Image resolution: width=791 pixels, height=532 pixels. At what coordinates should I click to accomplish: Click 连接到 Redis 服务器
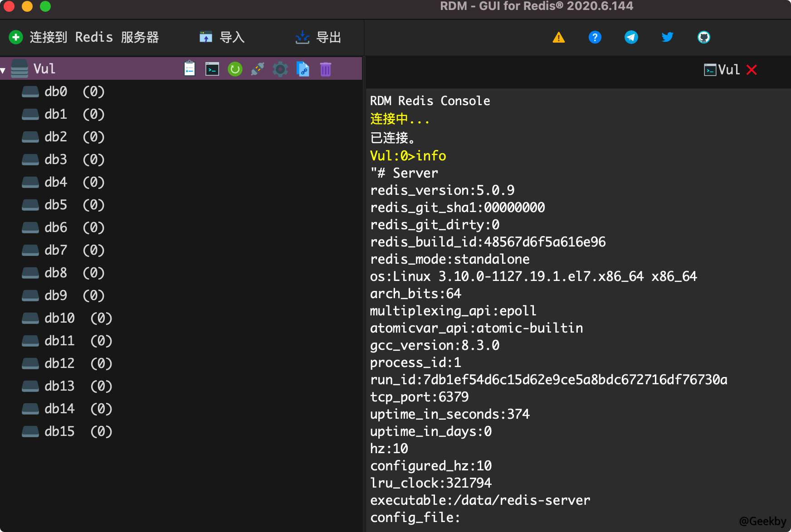[84, 37]
